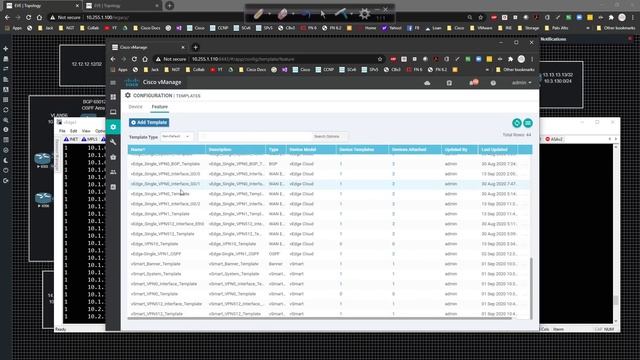The width and height of the screenshot is (640, 360).
Task: Select the vEdge_Single_VPN512_Template row
Action: (x=330, y=234)
